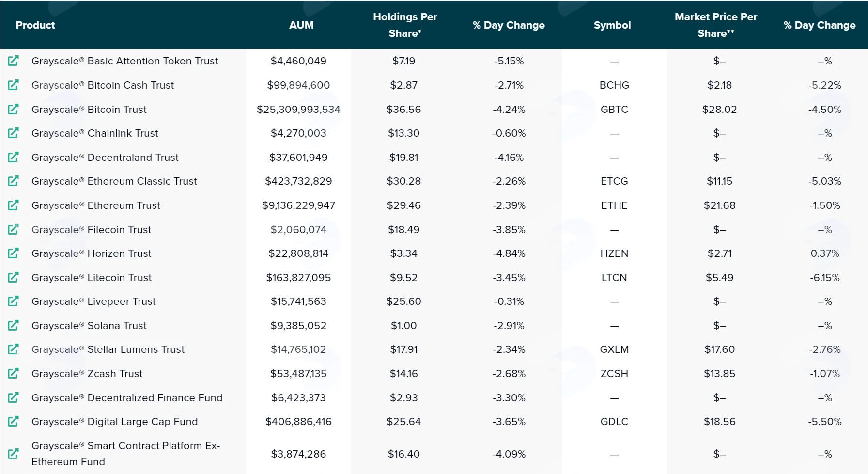
Task: Click the Ethereum Classic Trust external link icon
Action: point(14,181)
